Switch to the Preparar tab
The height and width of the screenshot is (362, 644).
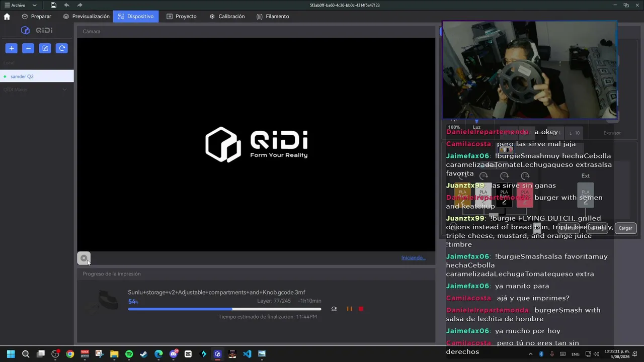pyautogui.click(x=36, y=17)
